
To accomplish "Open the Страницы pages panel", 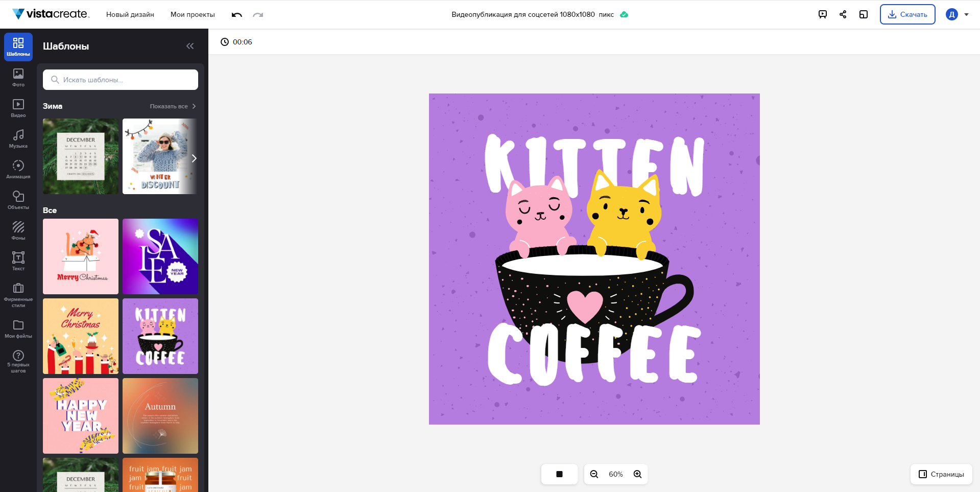I will 941,474.
